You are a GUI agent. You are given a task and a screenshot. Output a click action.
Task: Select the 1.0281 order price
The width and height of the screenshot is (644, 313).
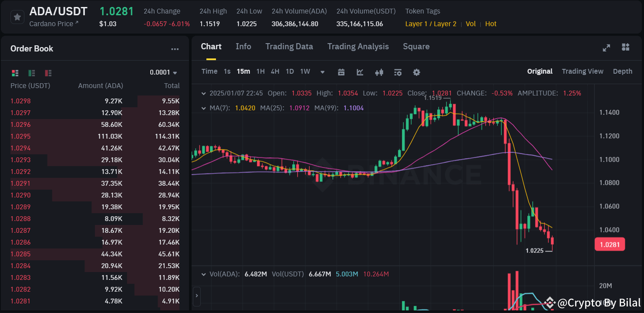(20, 301)
